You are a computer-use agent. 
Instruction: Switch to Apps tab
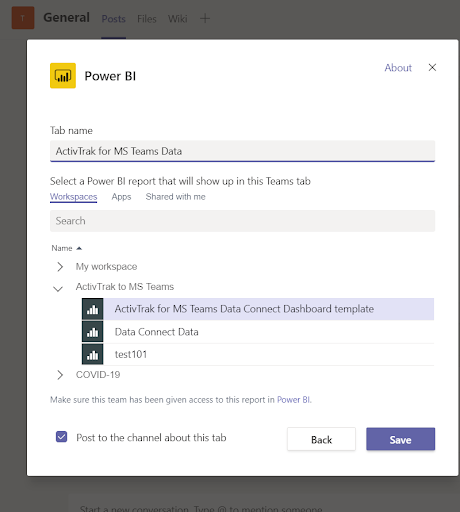click(121, 197)
